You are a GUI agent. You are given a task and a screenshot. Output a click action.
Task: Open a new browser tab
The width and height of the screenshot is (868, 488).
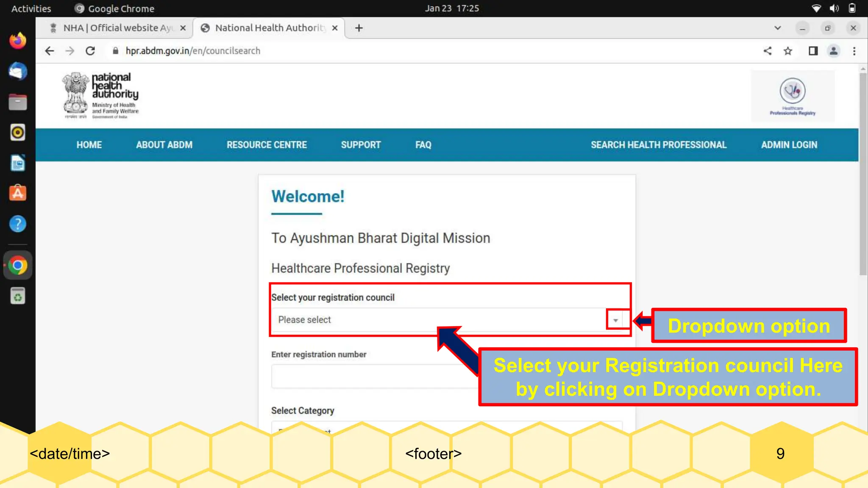pyautogui.click(x=359, y=28)
